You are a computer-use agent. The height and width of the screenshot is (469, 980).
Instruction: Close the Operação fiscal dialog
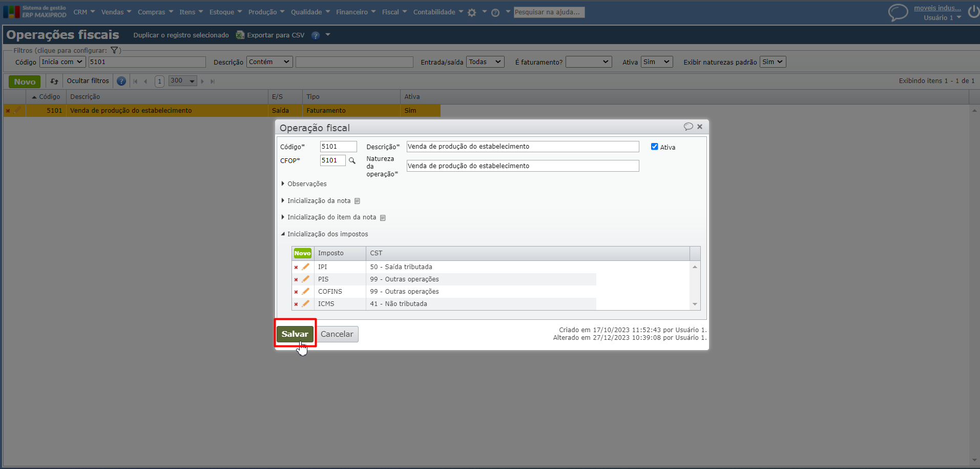tap(700, 127)
